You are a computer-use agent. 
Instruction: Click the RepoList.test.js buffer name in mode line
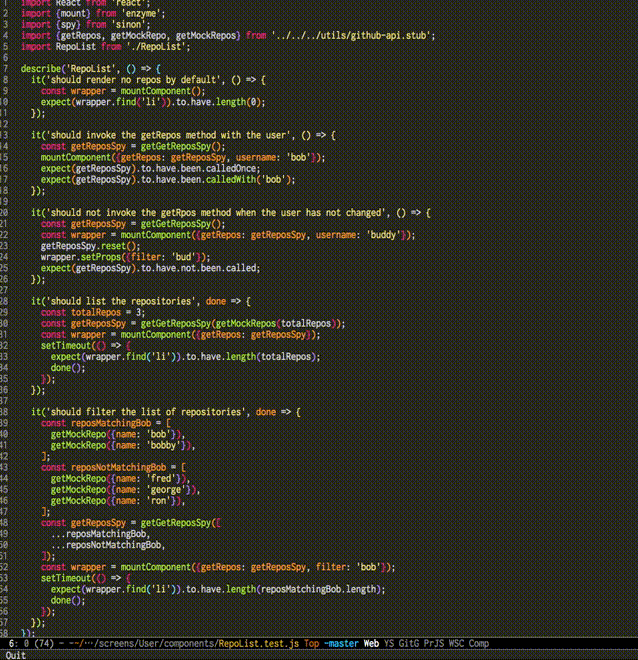[x=257, y=644]
